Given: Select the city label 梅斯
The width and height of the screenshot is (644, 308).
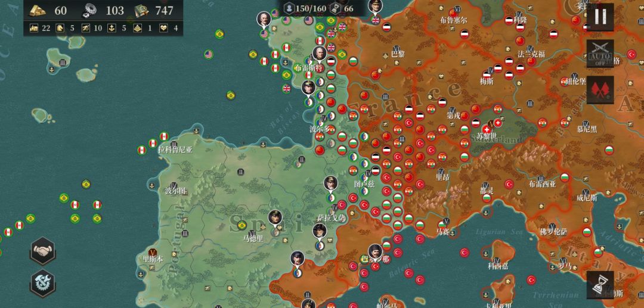Looking at the screenshot, I should click(487, 81).
